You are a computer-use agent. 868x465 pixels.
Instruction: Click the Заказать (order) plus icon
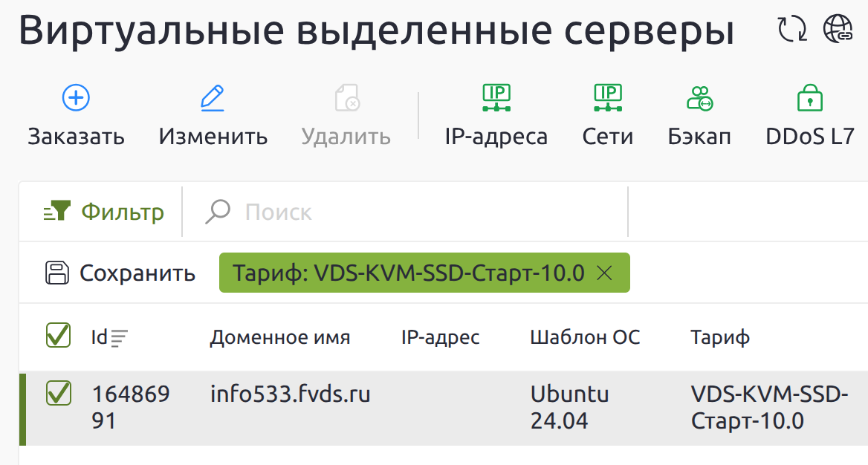pyautogui.click(x=76, y=98)
